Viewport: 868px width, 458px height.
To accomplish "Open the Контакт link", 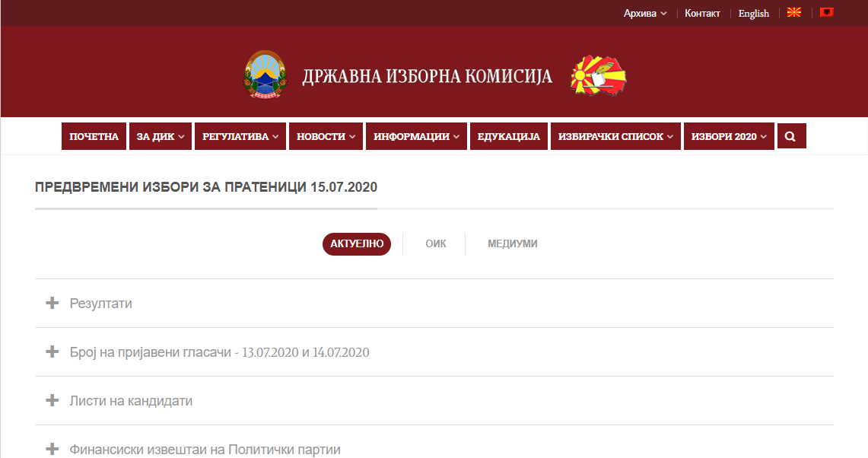I will coord(702,13).
